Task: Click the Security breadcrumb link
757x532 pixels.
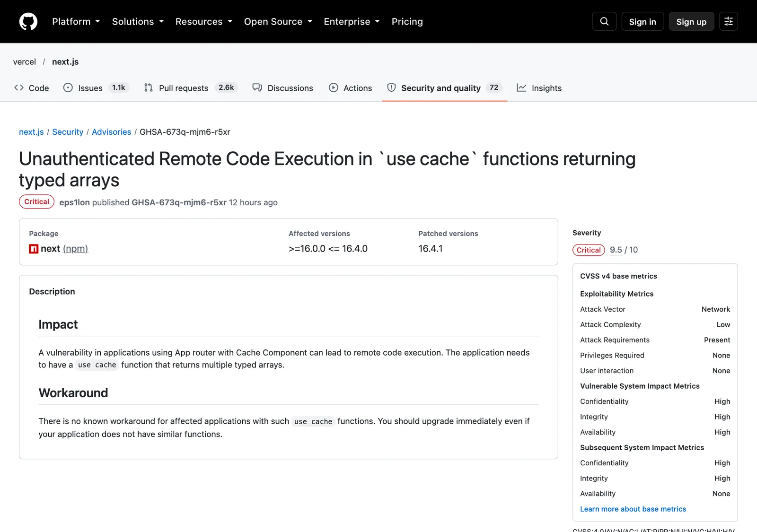Action: pos(68,132)
